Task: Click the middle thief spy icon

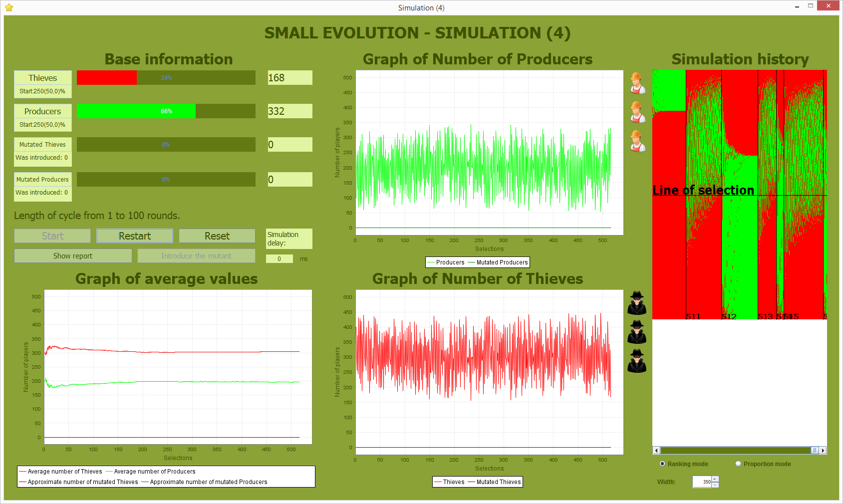Action: click(637, 332)
